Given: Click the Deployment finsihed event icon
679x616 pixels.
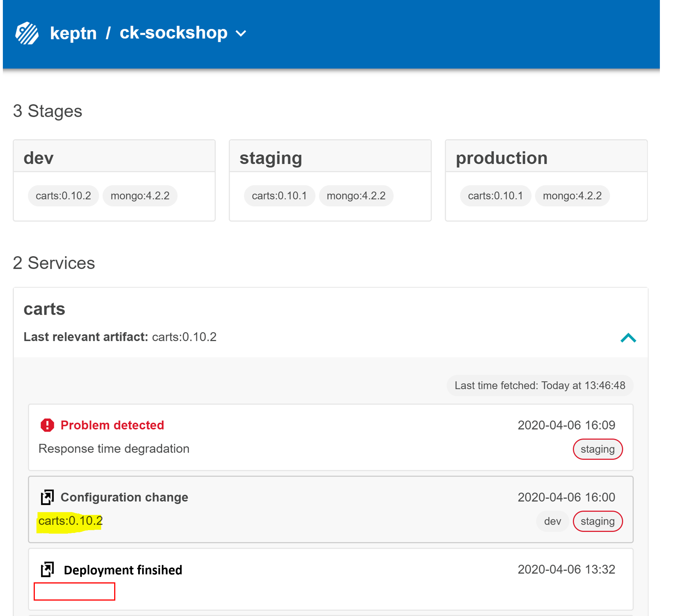Looking at the screenshot, I should click(47, 570).
